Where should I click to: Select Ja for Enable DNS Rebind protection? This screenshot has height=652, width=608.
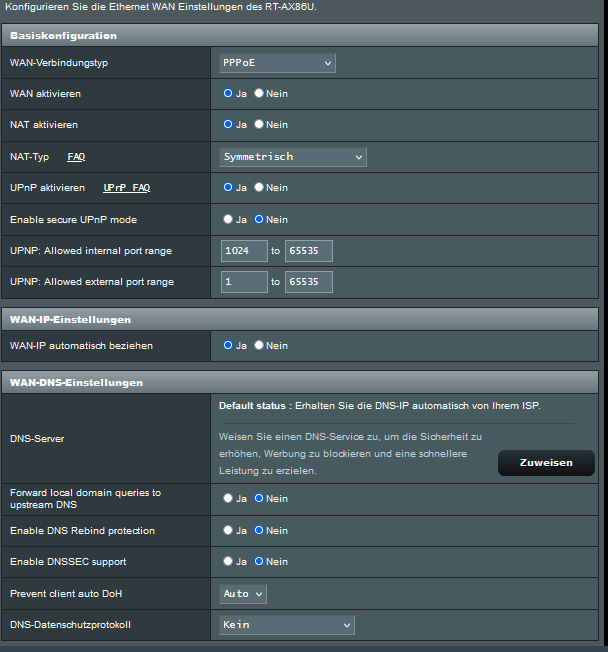coord(228,530)
